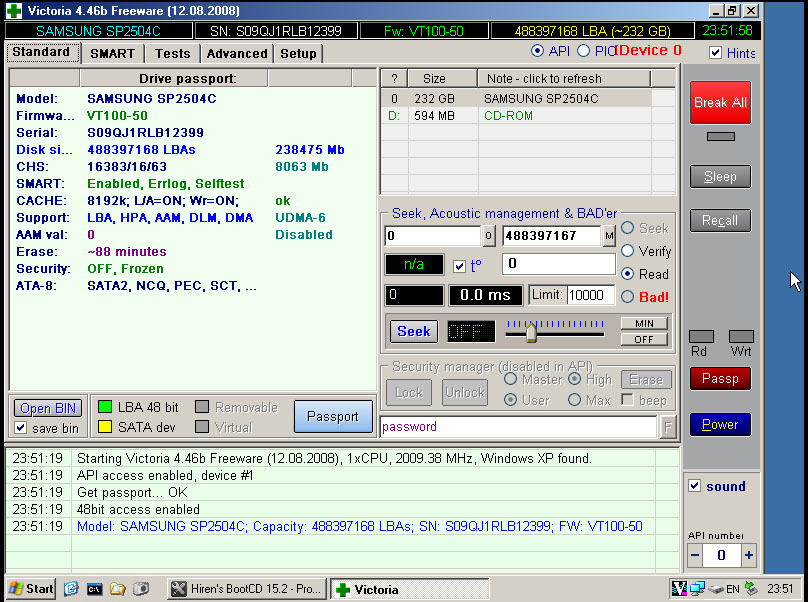Screen dimensions: 808x602
Task: Click the Open BIN button
Action: (x=48, y=408)
